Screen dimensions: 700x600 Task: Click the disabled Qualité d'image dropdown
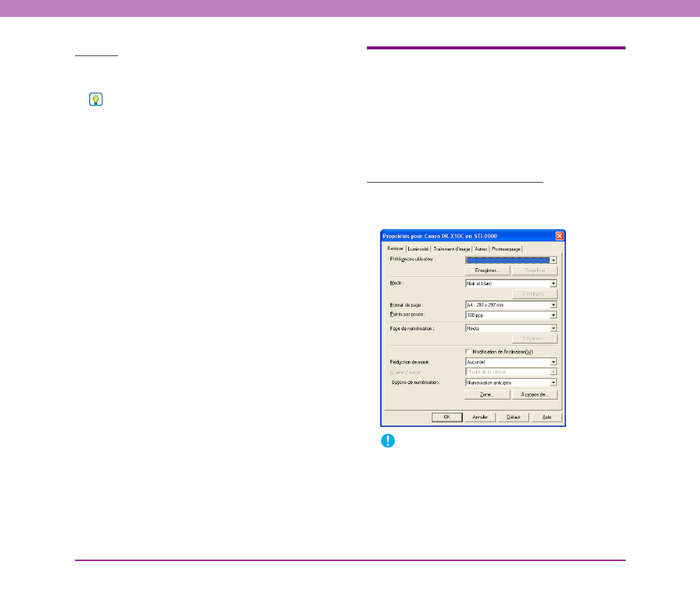[x=511, y=372]
